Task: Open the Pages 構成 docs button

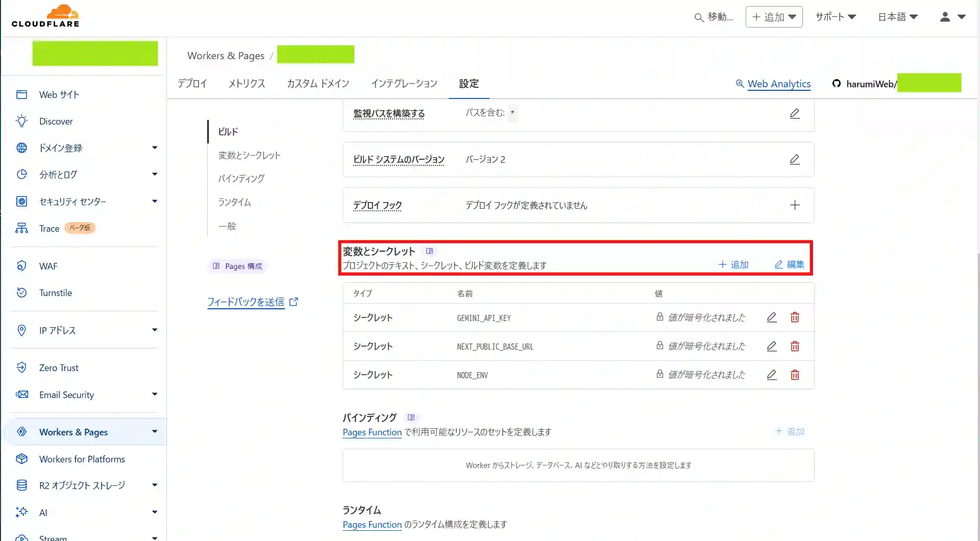Action: (237, 266)
